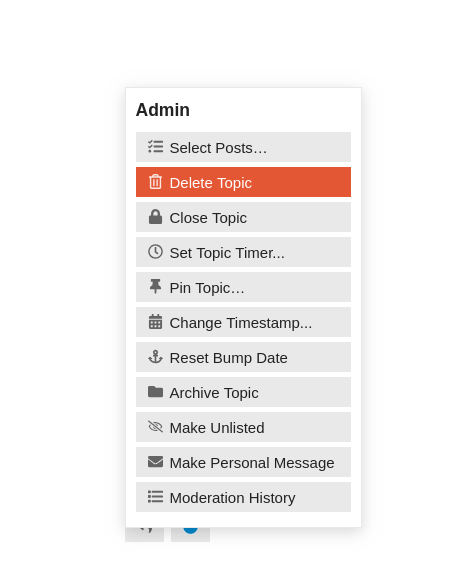This screenshot has width=467, height=578.
Task: Open Pin Topic… options
Action: 243,287
